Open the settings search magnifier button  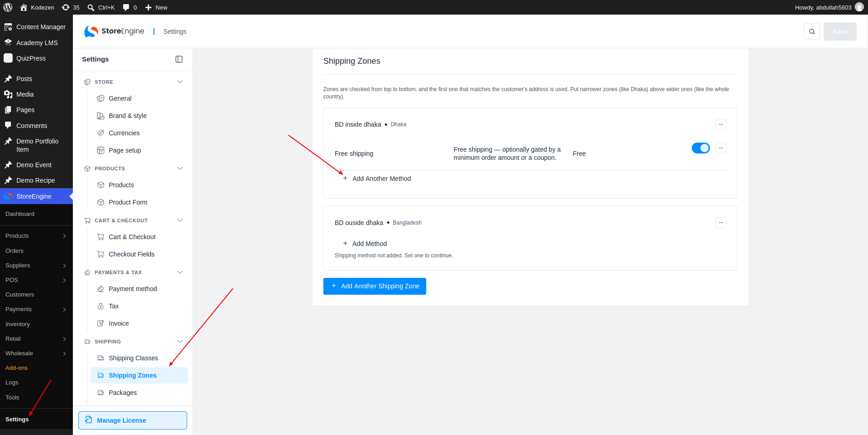click(812, 31)
